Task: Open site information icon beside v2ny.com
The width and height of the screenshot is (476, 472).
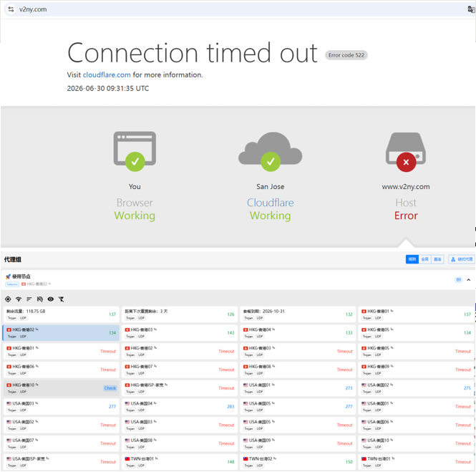Action: (11, 9)
